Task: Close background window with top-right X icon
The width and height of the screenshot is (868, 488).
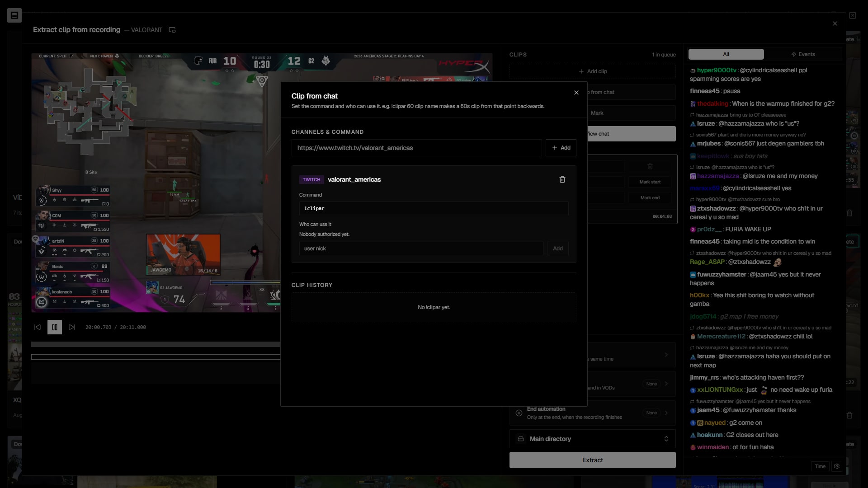Action: [x=853, y=15]
